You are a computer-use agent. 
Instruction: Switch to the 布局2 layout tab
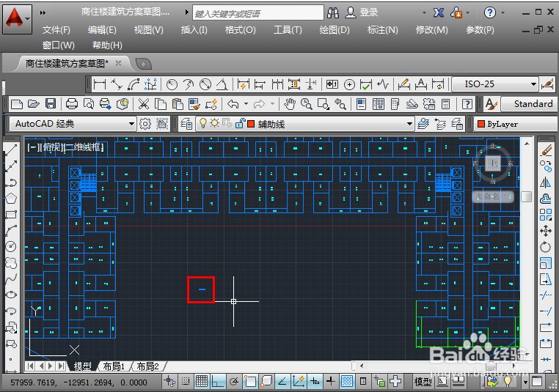(147, 366)
